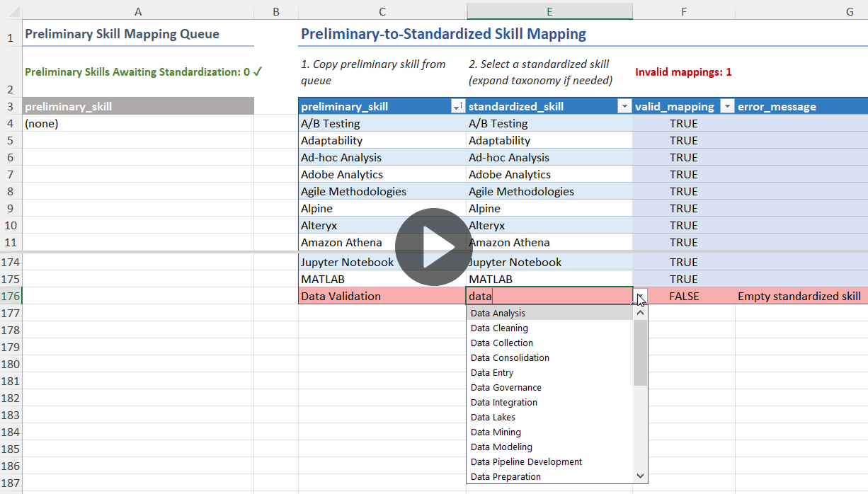Screen dimensions: 868x494
Task: Choose Data Collection in the list
Action: click(x=549, y=343)
